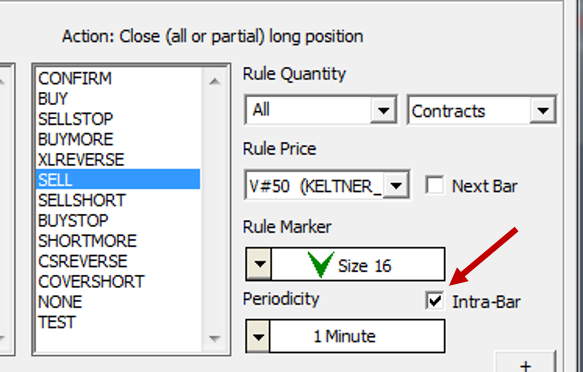Pick BUYMORE in the list
The height and width of the screenshot is (372, 583).
coord(118,139)
